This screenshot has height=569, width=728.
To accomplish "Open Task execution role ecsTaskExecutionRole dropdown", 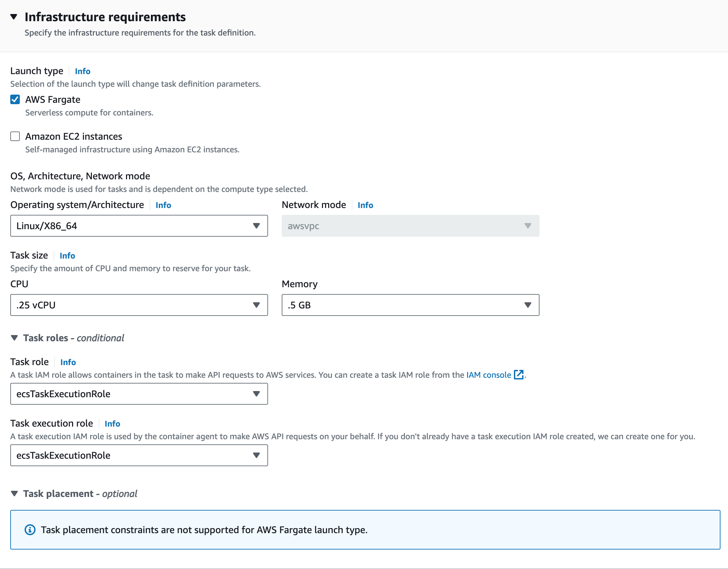I will tap(139, 455).
